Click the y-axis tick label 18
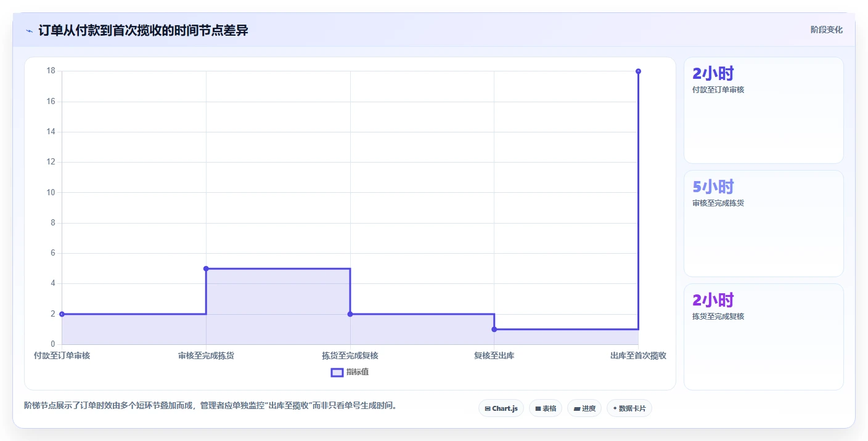 (x=51, y=71)
